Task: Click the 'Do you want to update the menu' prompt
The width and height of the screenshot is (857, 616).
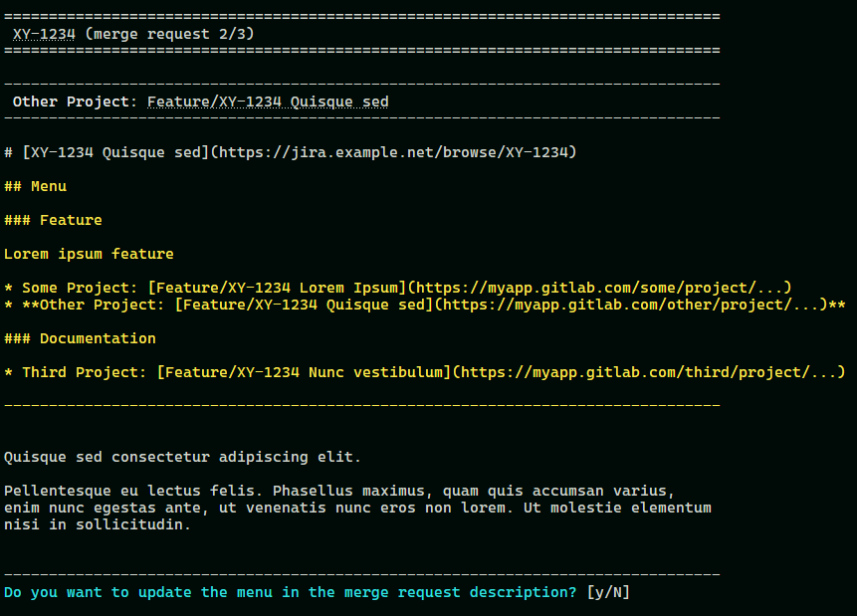Action: coord(291,592)
